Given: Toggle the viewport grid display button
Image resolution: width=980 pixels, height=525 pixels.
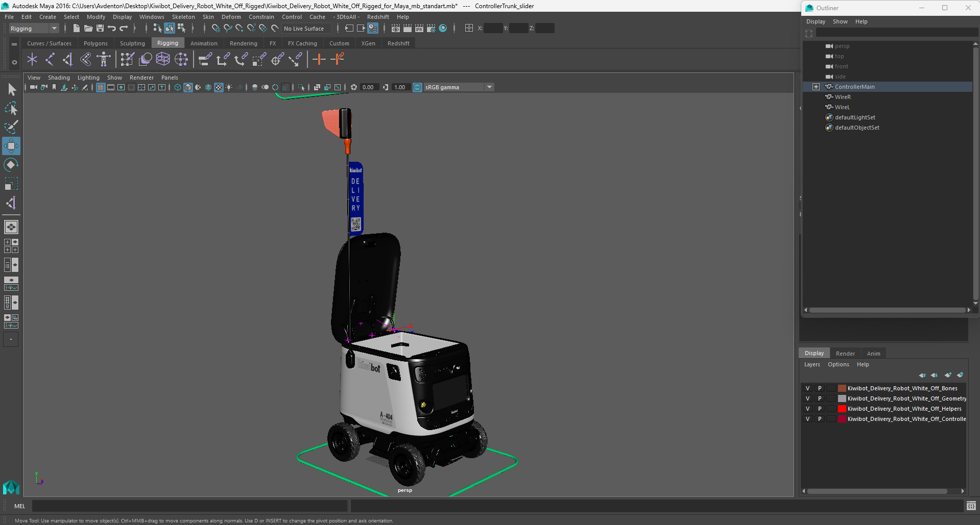Looking at the screenshot, I should point(101,88).
